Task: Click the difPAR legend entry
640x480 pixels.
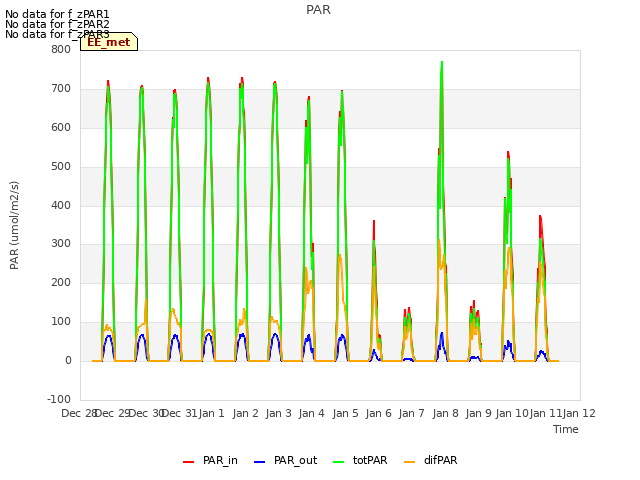Action: tap(431, 460)
